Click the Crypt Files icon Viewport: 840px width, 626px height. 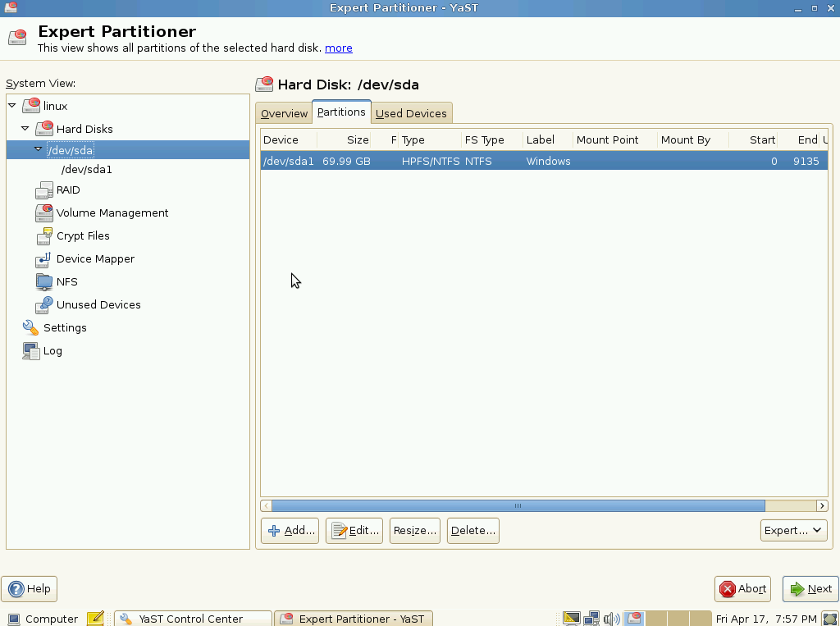click(44, 235)
